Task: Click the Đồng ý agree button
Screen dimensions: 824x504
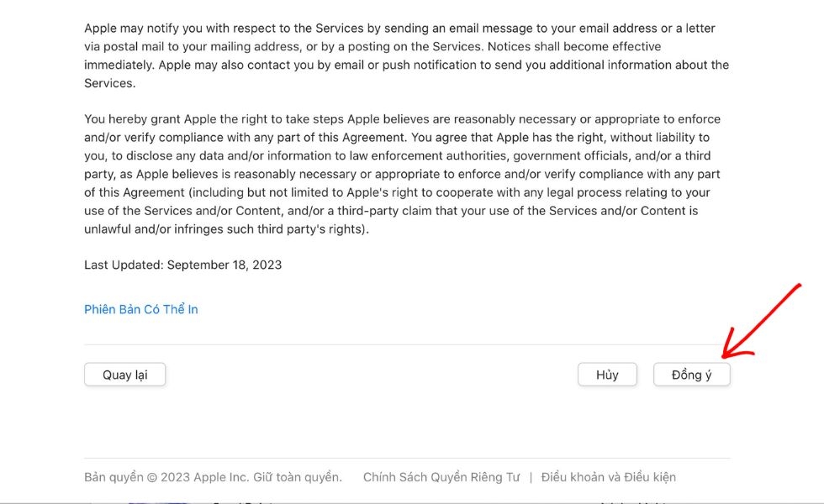Action: (691, 375)
